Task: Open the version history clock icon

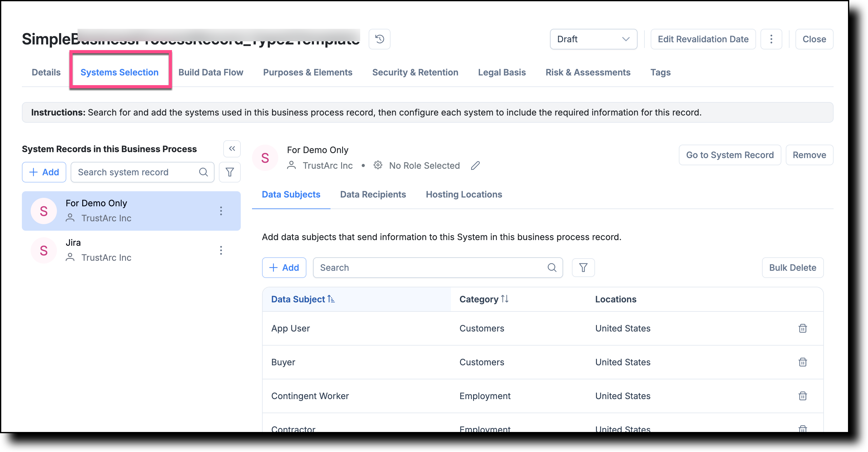Action: (x=379, y=39)
